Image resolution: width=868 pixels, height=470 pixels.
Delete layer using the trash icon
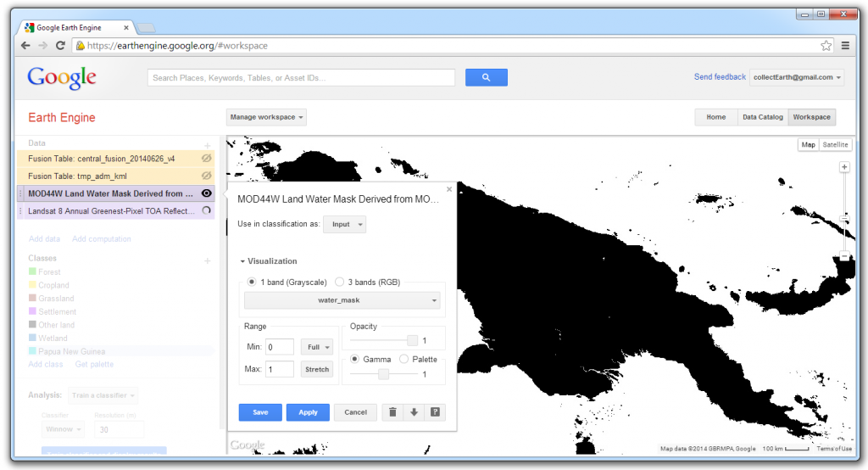click(x=392, y=412)
